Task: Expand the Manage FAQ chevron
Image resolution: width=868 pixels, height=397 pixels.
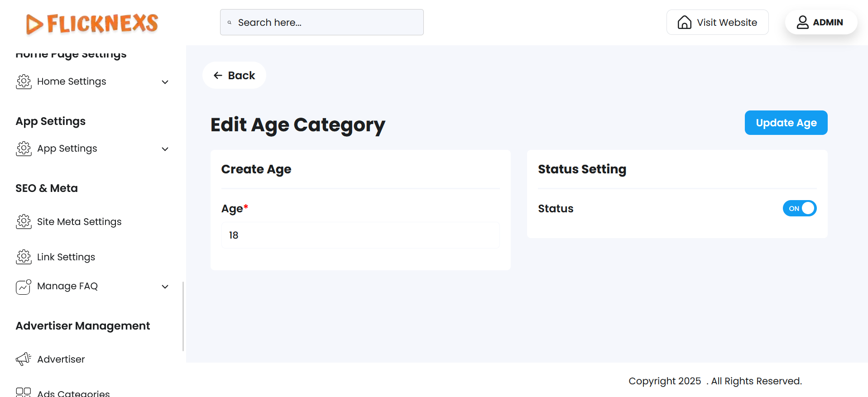Action: coord(165,287)
